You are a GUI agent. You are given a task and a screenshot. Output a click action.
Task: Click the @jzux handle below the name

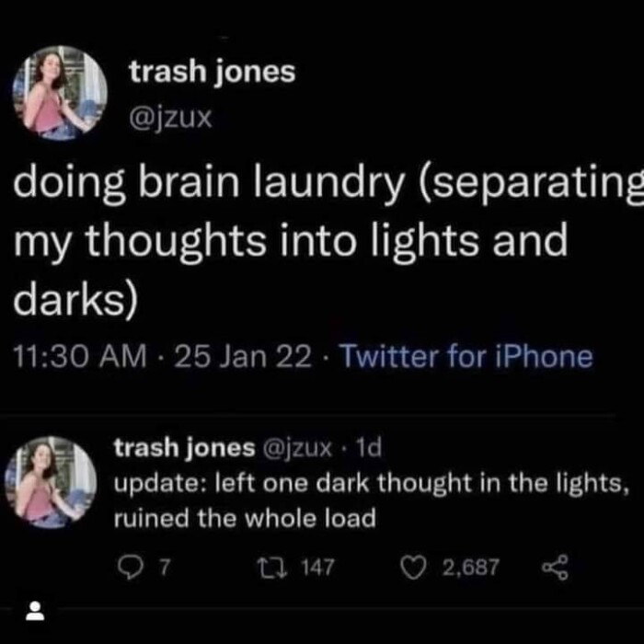[x=170, y=118]
